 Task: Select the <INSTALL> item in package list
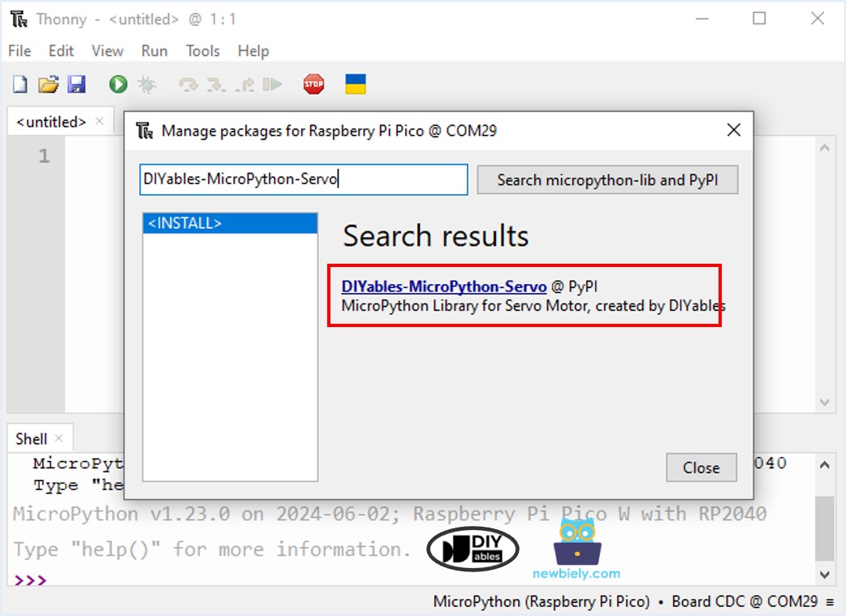click(x=230, y=223)
